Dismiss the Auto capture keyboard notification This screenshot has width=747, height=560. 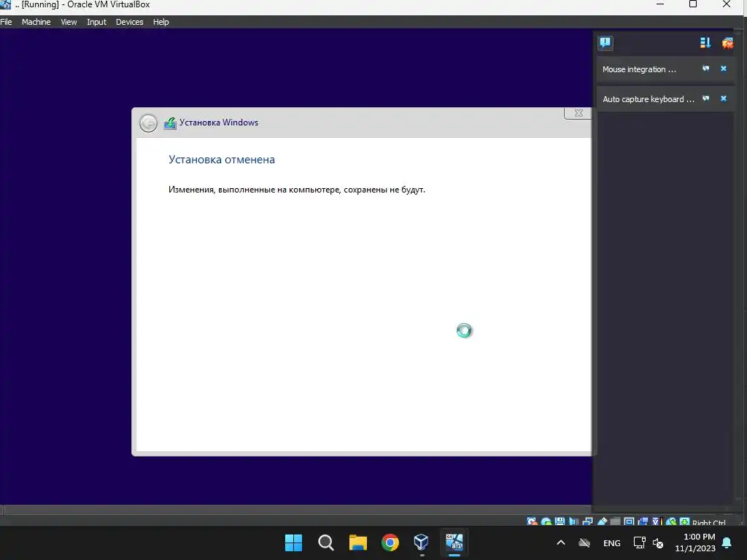723,98
